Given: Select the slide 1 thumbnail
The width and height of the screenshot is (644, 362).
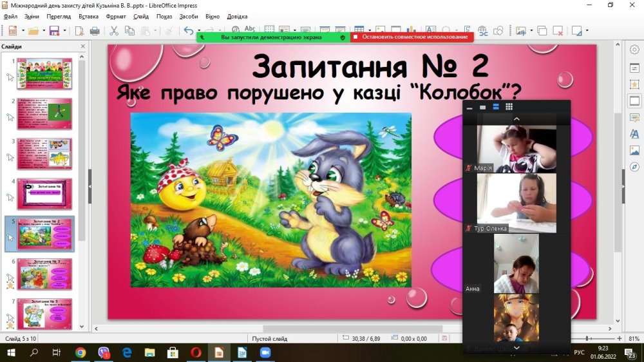Looking at the screenshot, I should [44, 73].
